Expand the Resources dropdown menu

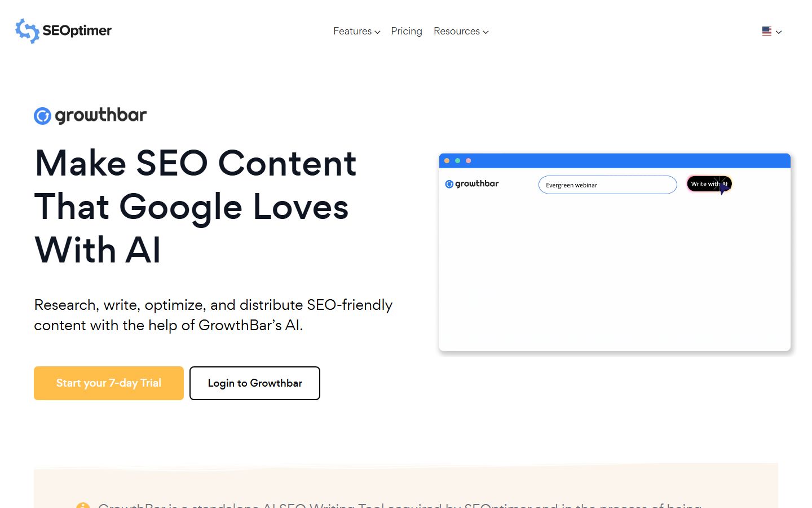click(461, 31)
